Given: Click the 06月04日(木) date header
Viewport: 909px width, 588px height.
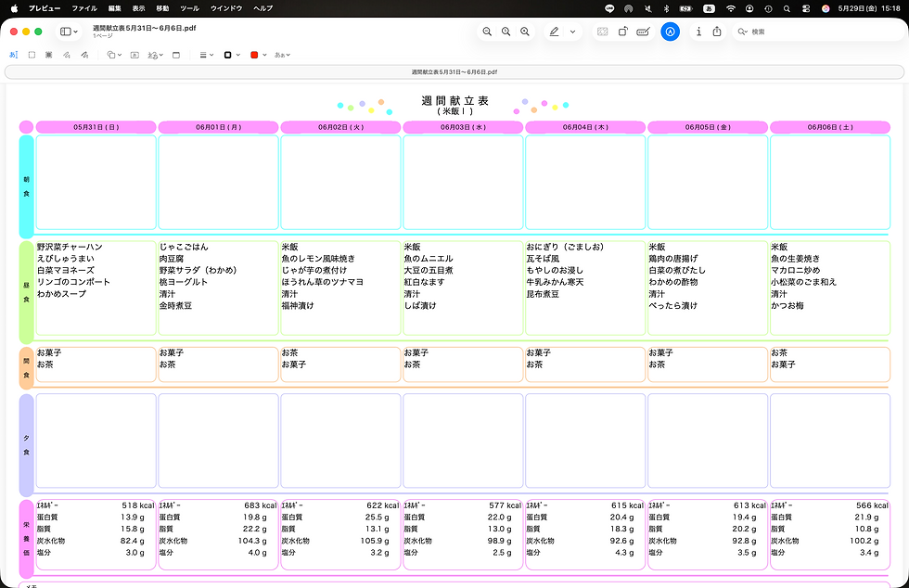Looking at the screenshot, I should click(585, 127).
